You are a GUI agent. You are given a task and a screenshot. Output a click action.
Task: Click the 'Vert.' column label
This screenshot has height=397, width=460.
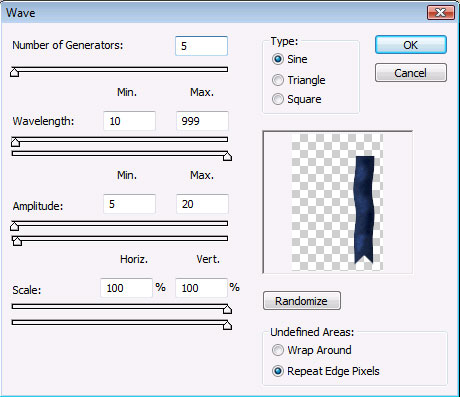click(208, 259)
